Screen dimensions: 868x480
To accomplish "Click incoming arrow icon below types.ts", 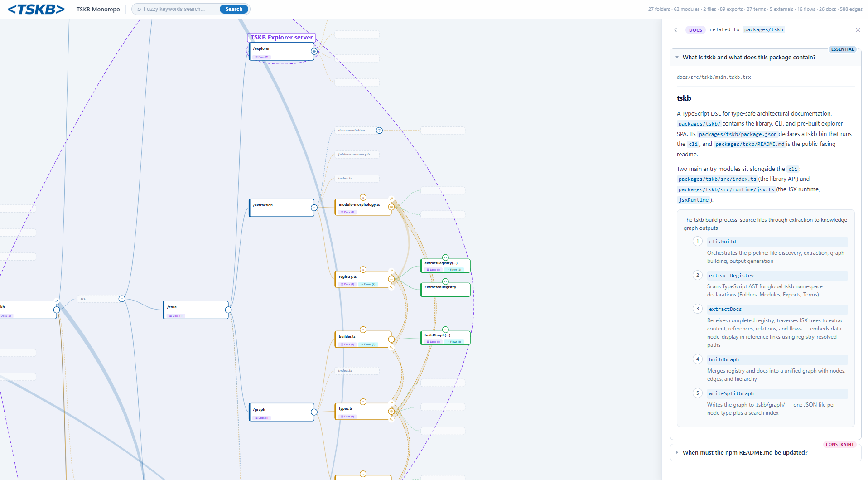I will click(391, 419).
